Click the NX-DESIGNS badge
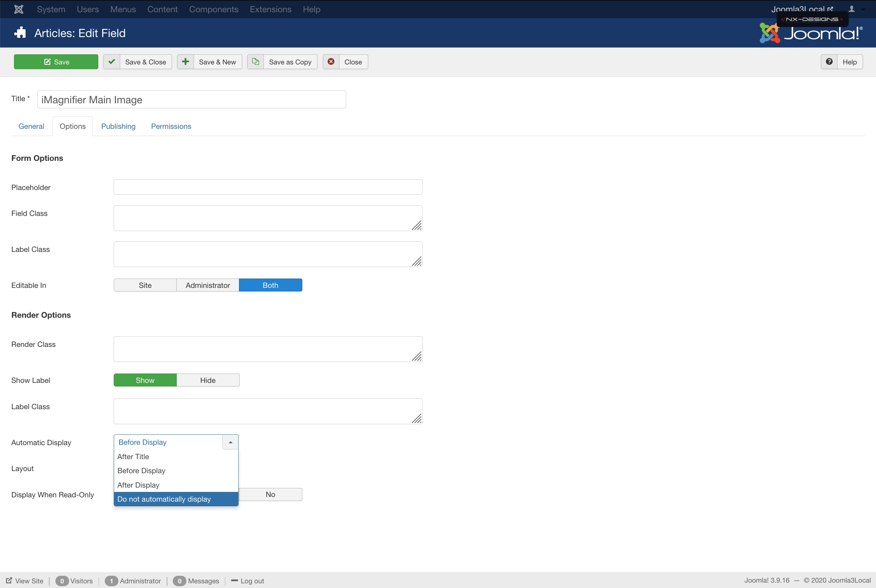The width and height of the screenshot is (876, 588). tap(812, 19)
